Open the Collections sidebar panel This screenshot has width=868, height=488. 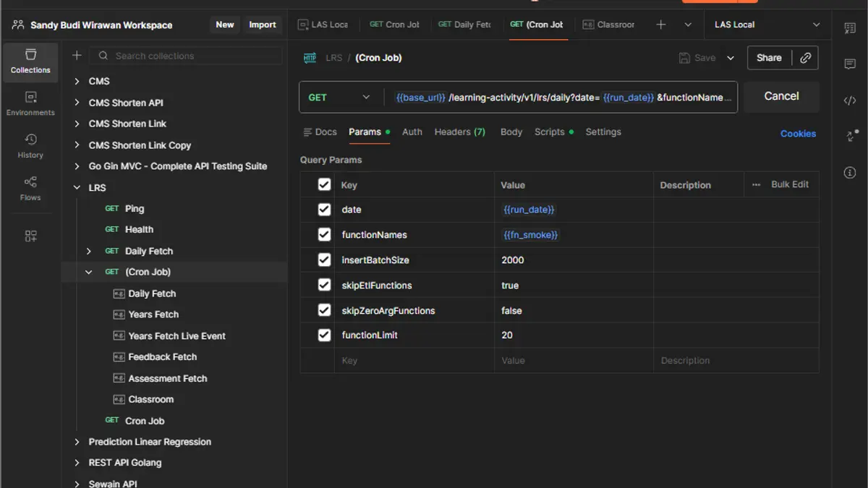click(30, 61)
